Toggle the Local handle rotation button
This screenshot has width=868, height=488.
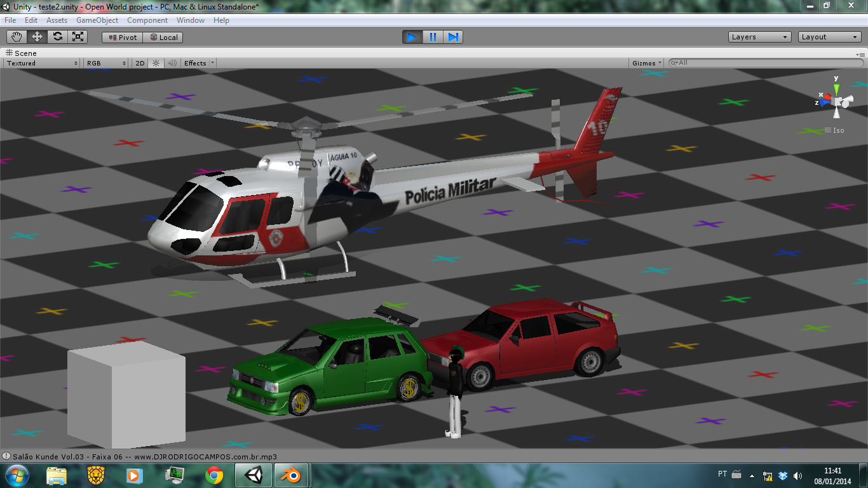pyautogui.click(x=163, y=37)
